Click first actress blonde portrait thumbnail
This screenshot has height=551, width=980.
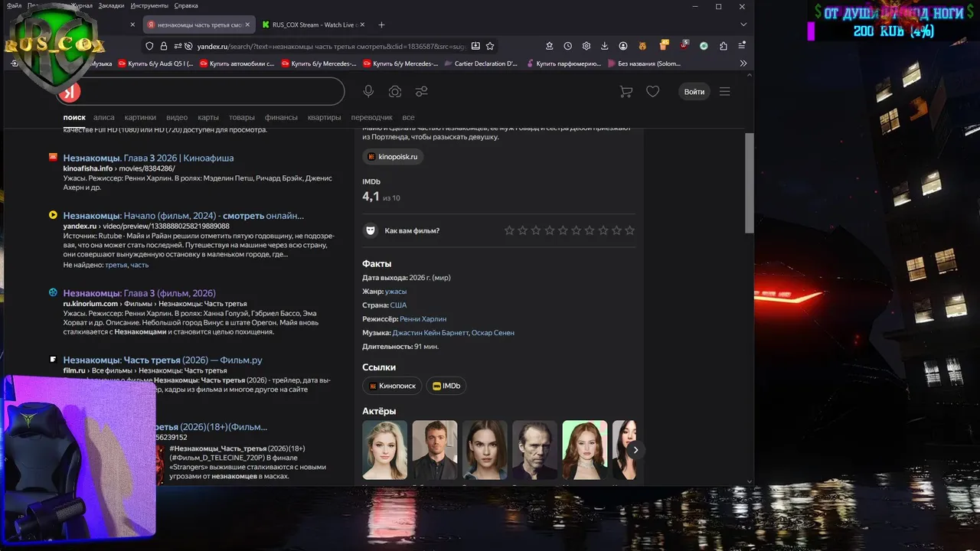[x=384, y=450]
